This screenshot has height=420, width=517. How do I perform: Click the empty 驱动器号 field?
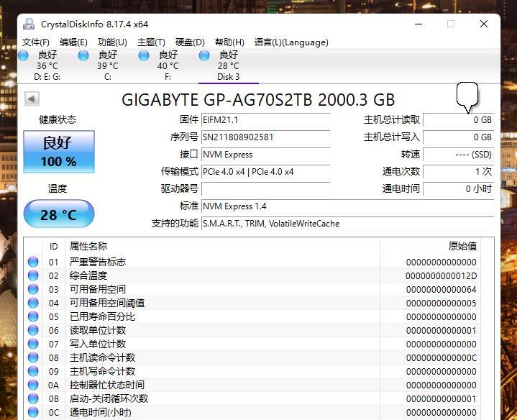tap(266, 189)
